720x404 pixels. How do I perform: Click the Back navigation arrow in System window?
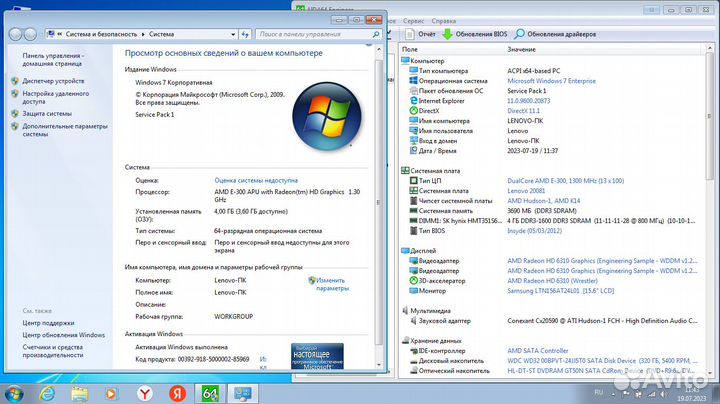click(x=16, y=34)
